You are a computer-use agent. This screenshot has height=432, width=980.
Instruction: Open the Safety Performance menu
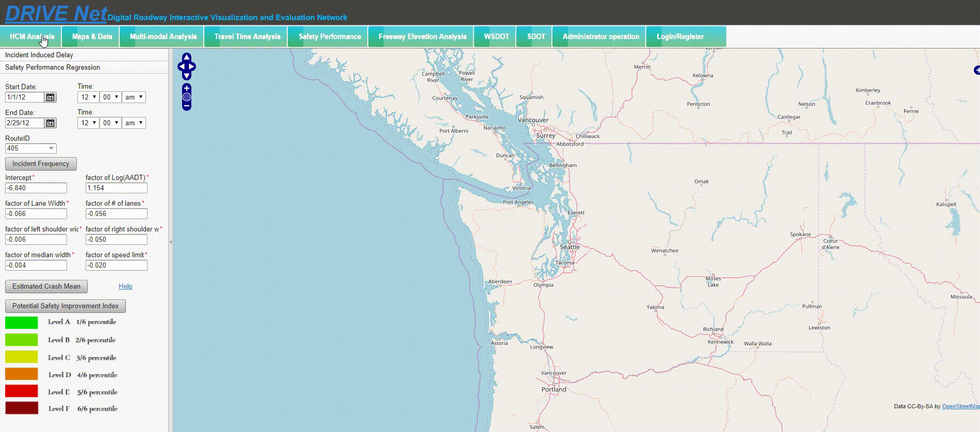pyautogui.click(x=329, y=37)
